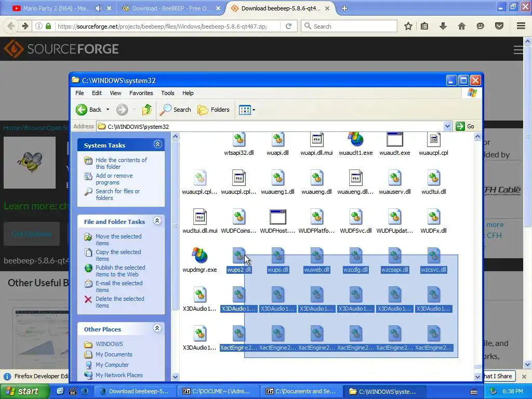This screenshot has width=532, height=399.
Task: Open the Back history dropdown arrow
Action: coord(108,110)
